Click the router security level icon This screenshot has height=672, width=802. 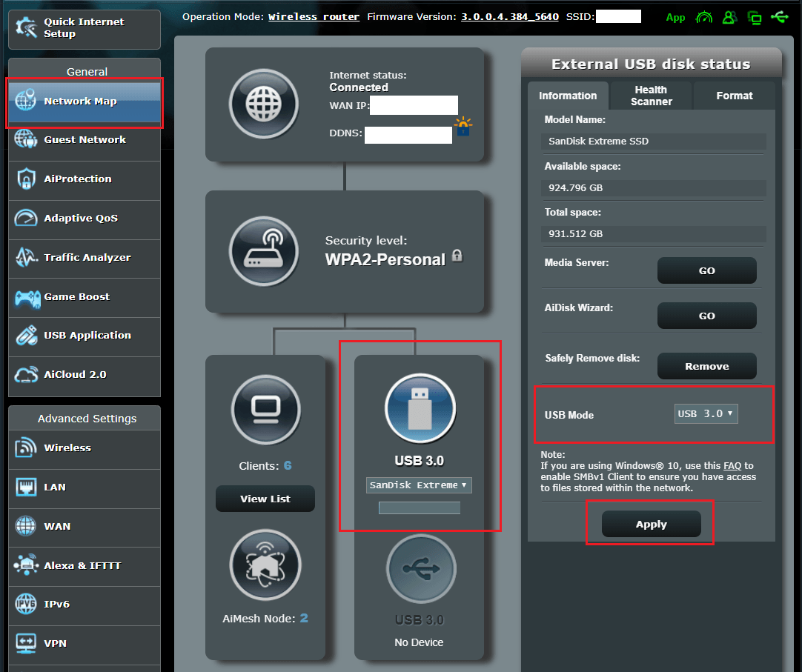pos(264,251)
